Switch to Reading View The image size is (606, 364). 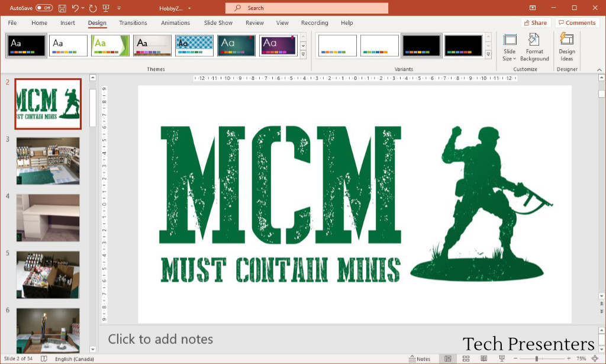[x=483, y=359]
